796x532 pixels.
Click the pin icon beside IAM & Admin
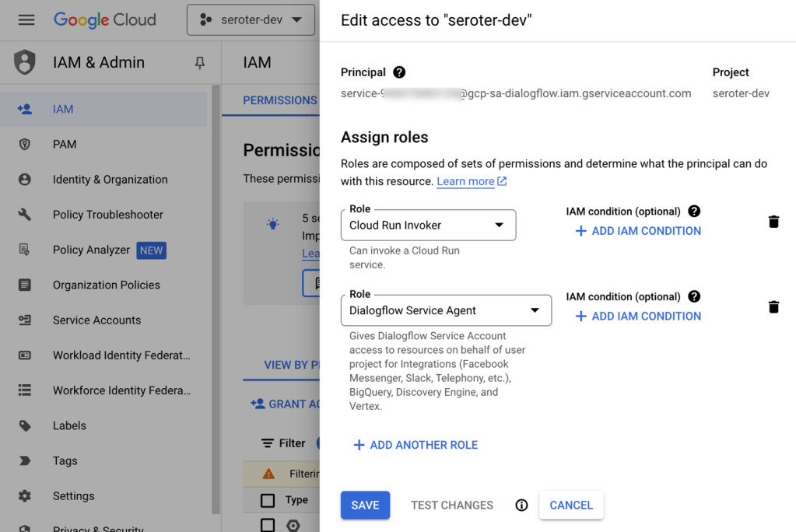[x=200, y=63]
